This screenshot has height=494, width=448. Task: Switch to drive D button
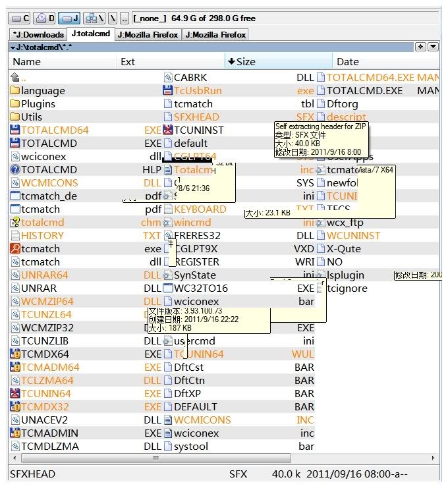(44, 18)
